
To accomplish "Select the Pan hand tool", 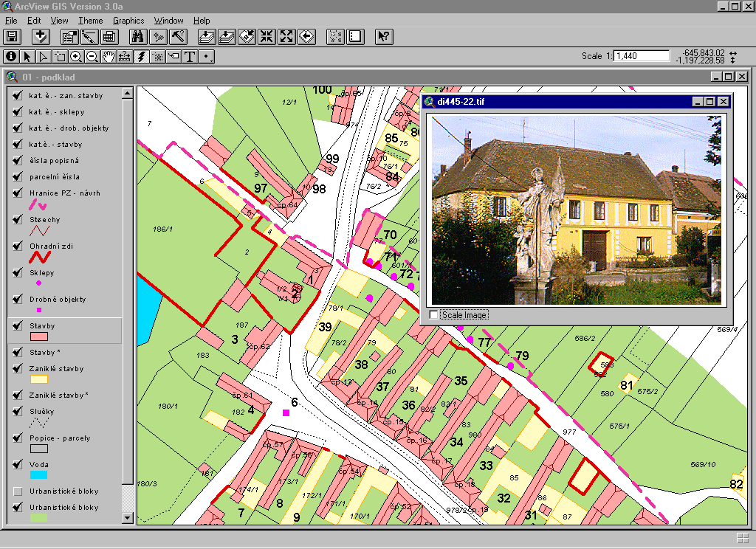I will [109, 57].
